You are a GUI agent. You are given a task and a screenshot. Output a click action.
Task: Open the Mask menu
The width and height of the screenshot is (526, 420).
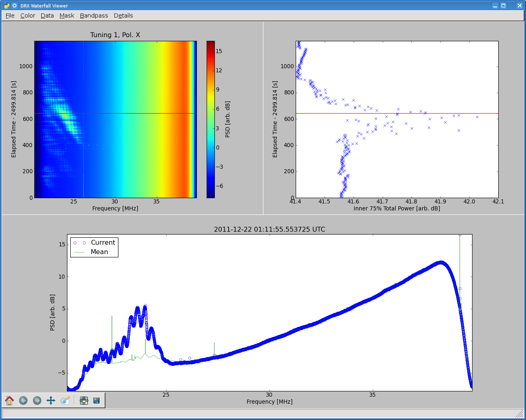(x=67, y=16)
